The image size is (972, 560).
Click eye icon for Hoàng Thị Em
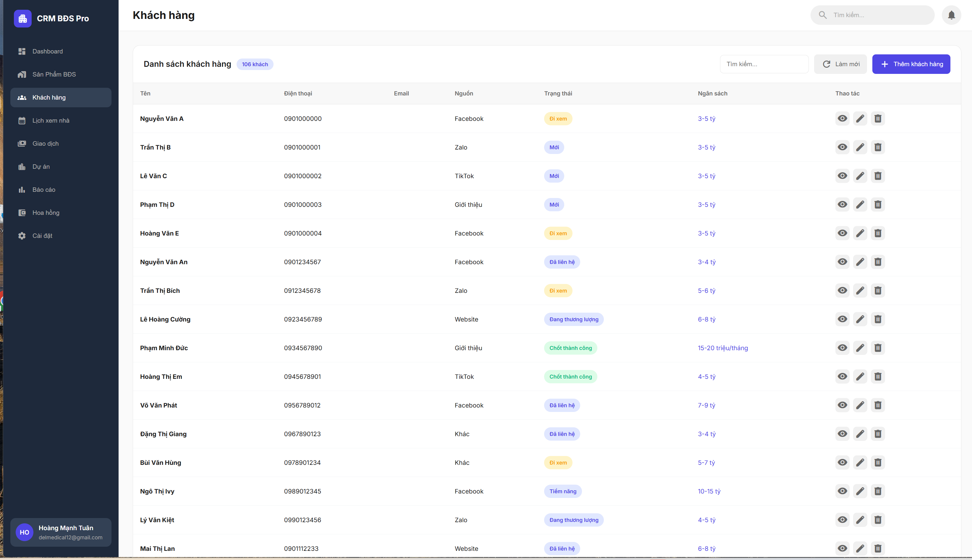coord(842,376)
